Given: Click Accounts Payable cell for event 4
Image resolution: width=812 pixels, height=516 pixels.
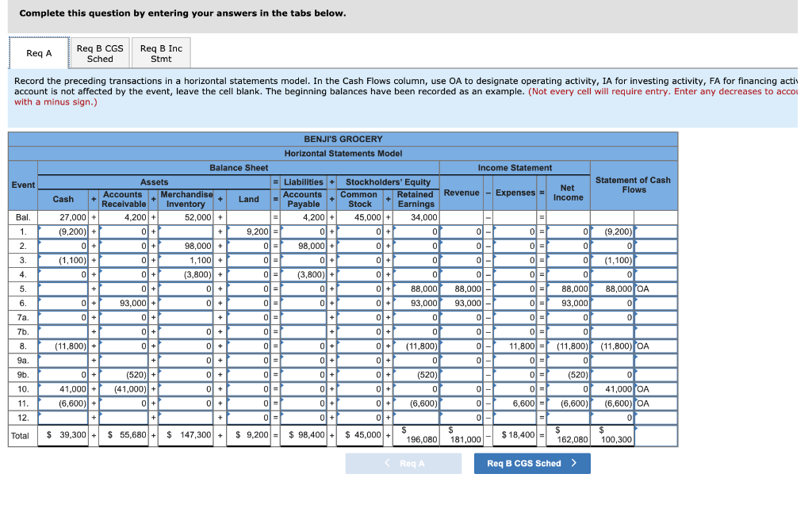Looking at the screenshot, I should pyautogui.click(x=302, y=274).
